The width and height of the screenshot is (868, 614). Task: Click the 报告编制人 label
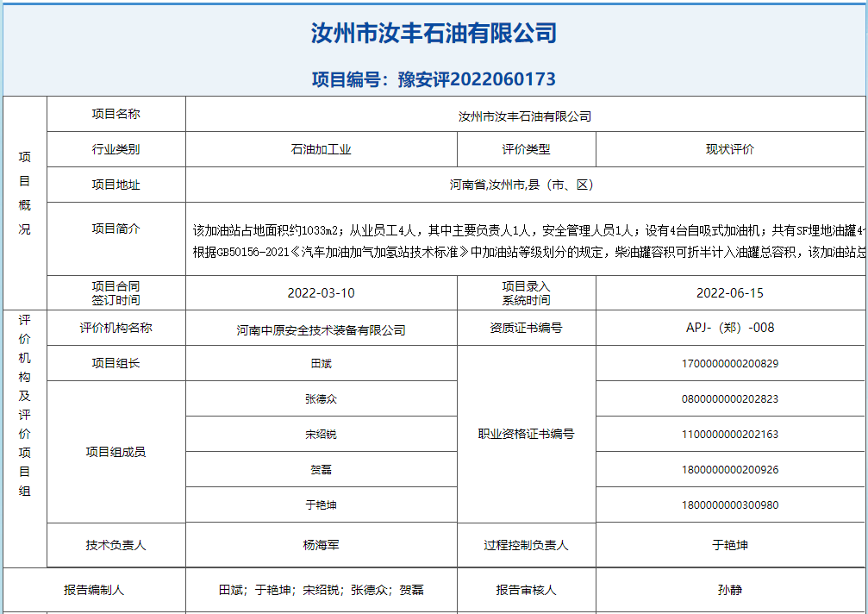(x=94, y=590)
